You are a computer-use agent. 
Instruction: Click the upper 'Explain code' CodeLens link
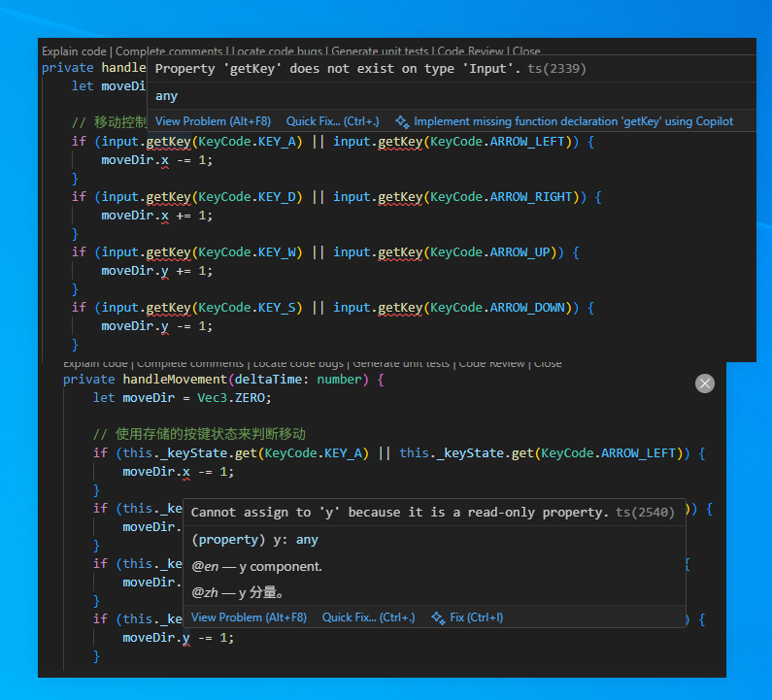[74, 51]
